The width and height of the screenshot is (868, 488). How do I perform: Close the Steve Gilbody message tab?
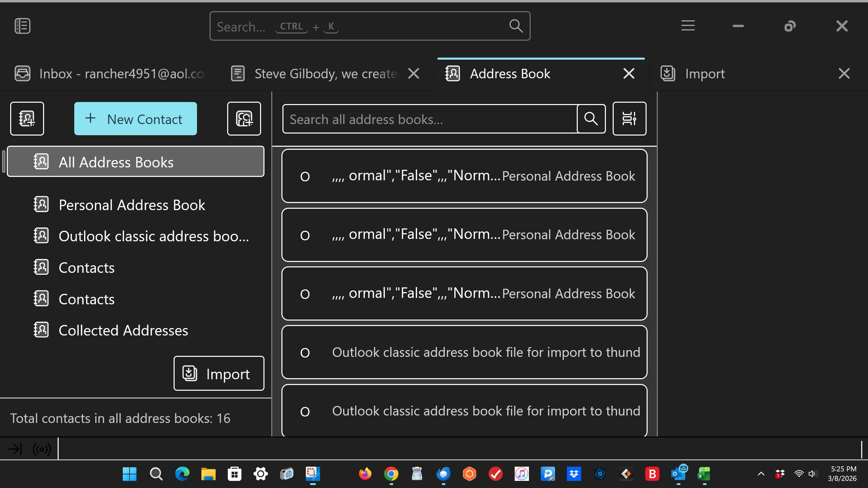tap(414, 74)
